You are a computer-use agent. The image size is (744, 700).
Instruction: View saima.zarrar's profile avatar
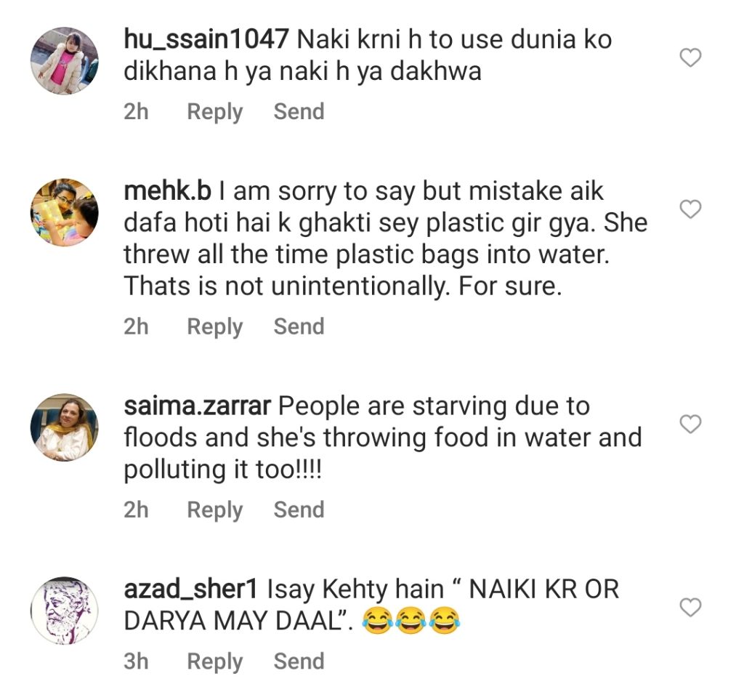[64, 427]
